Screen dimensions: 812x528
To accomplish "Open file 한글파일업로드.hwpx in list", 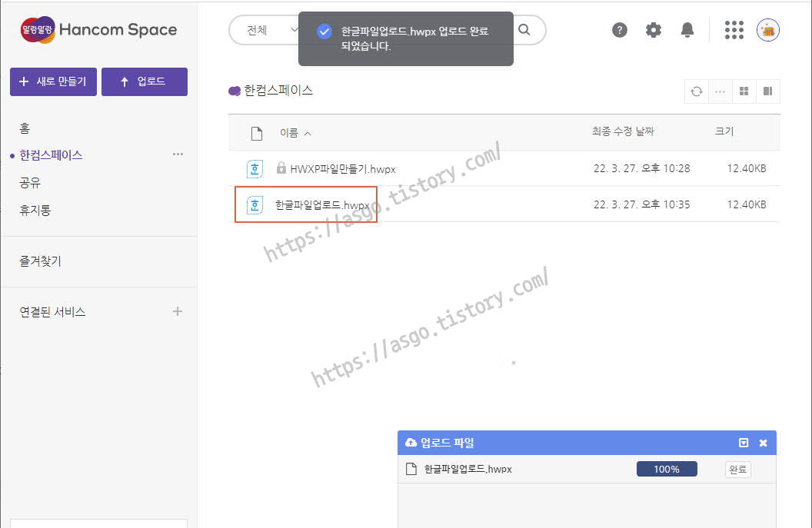I will [x=322, y=205].
